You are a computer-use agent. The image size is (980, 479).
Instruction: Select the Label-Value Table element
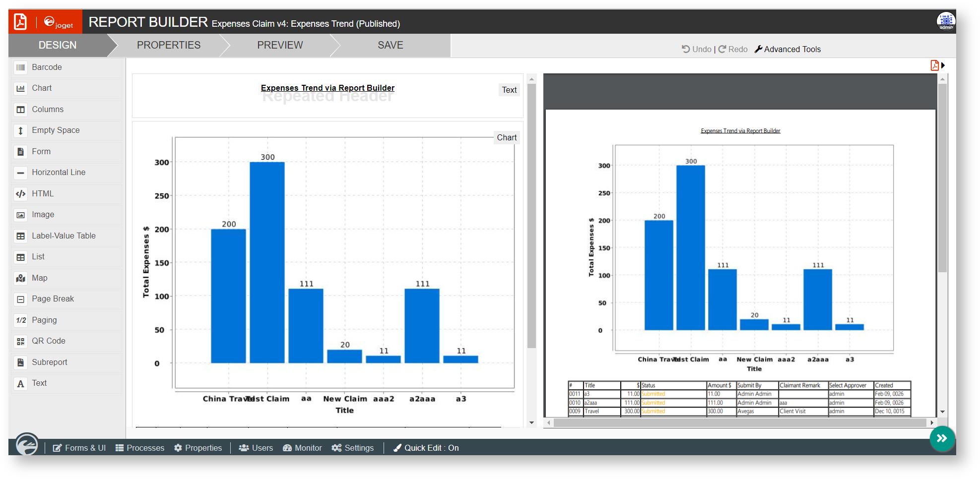pos(64,236)
